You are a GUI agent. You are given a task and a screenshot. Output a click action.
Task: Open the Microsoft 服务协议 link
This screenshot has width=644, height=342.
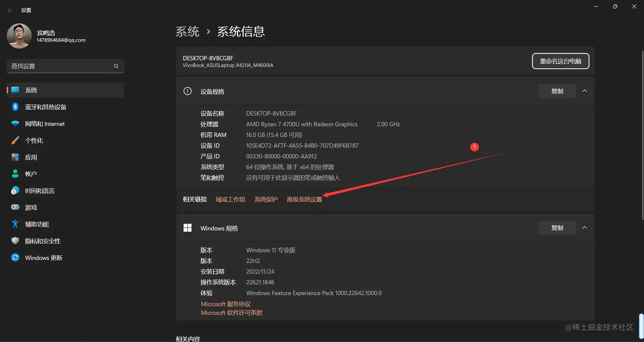point(226,304)
